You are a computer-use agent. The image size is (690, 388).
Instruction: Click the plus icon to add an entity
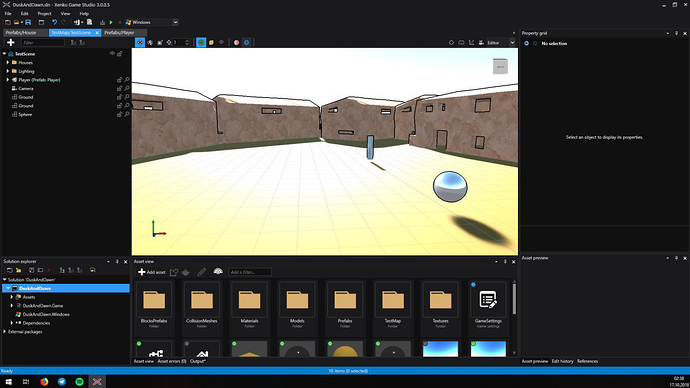pyautogui.click(x=11, y=42)
